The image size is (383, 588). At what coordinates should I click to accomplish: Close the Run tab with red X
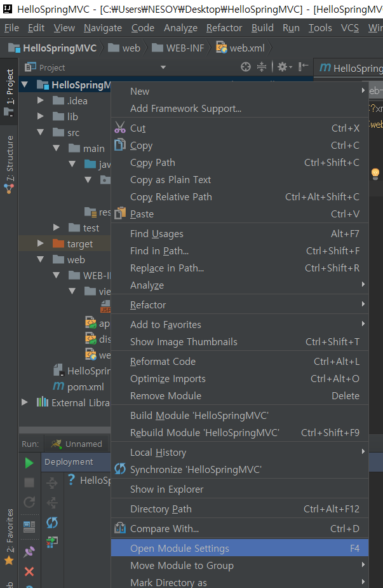pos(29,571)
